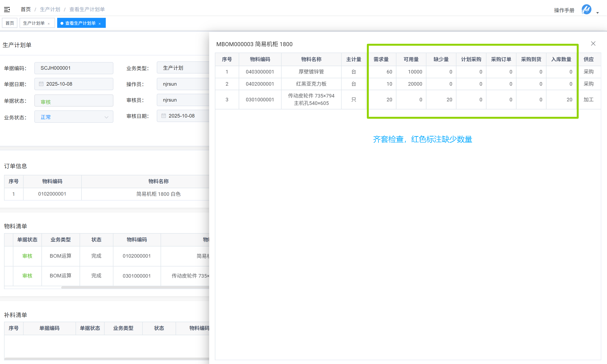This screenshot has width=607, height=364.
Task: Close the 查看生产计划单 tab
Action: (100, 24)
